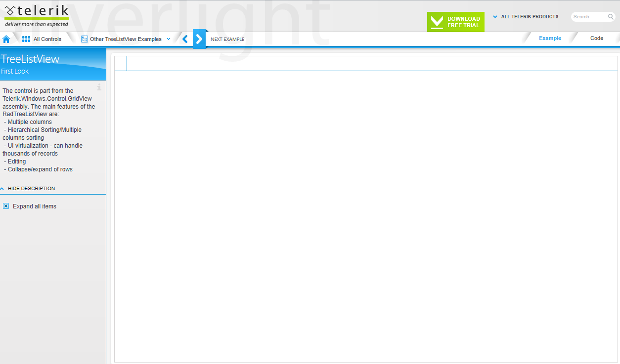Focus the Search input field

click(589, 17)
